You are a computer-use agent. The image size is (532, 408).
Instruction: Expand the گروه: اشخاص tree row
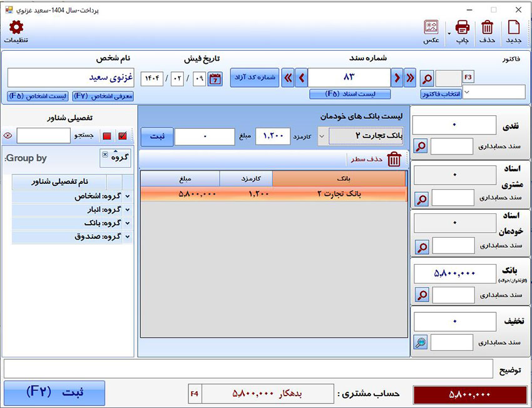[128, 196]
